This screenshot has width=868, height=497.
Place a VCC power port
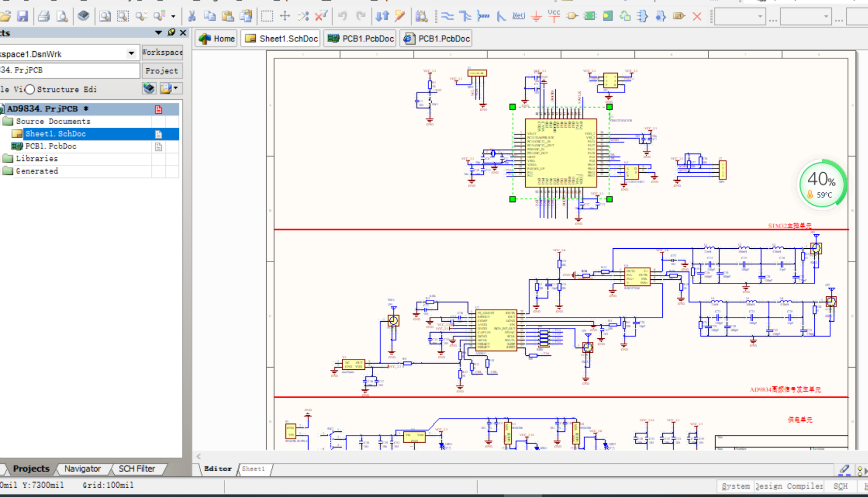point(554,16)
